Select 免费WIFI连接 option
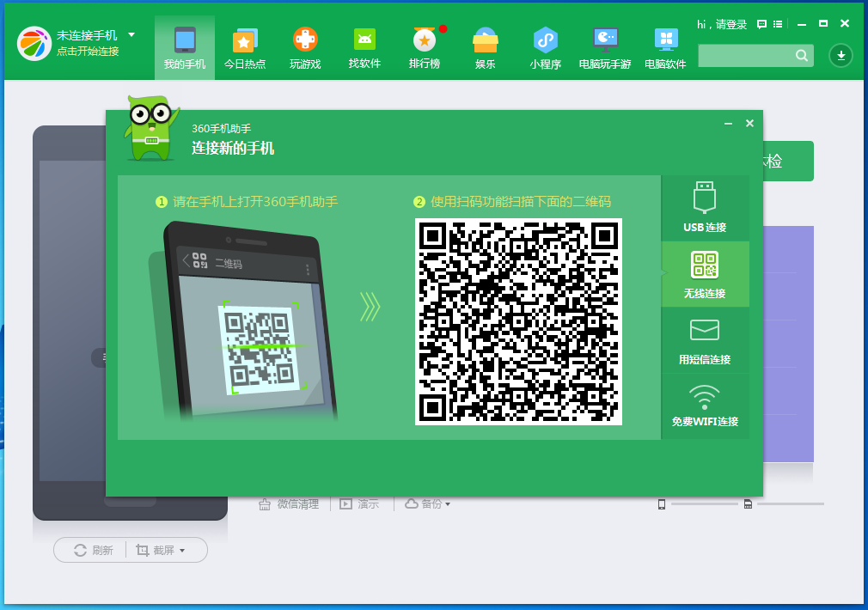The height and width of the screenshot is (610, 868). point(705,406)
